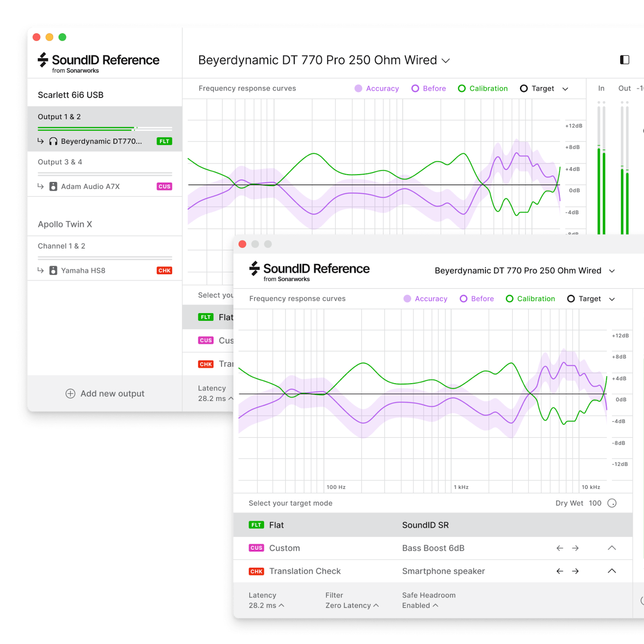The width and height of the screenshot is (644, 644).
Task: Toggle the sidebar panel icon at top right
Action: pyautogui.click(x=624, y=60)
